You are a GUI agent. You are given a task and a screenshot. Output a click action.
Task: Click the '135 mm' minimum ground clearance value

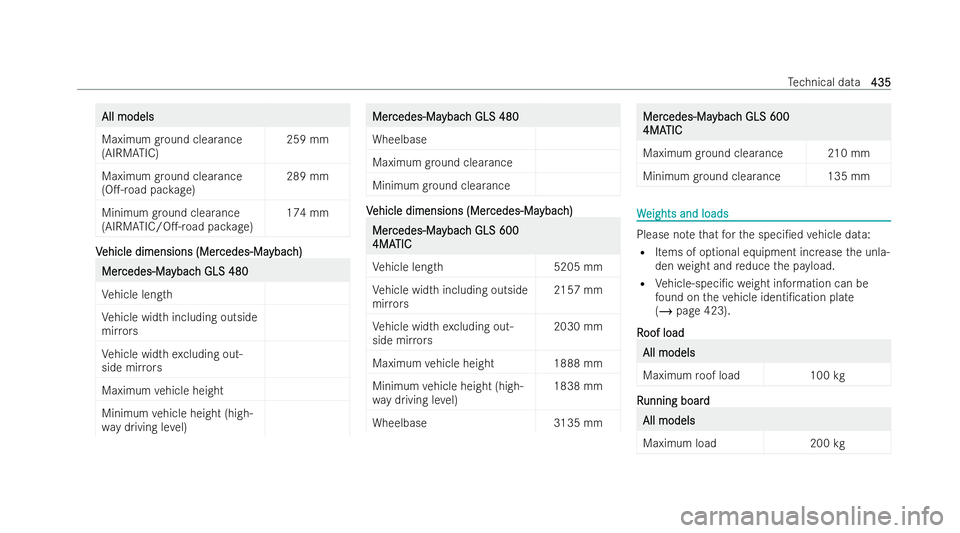[849, 176]
